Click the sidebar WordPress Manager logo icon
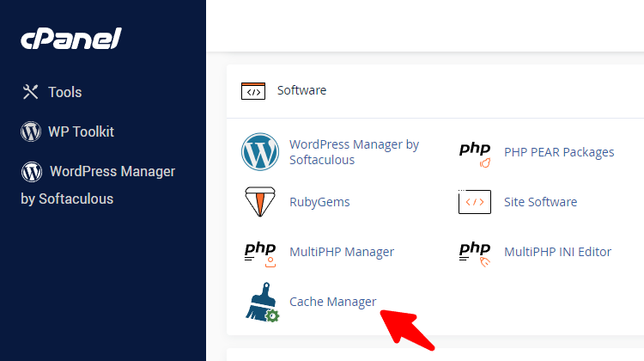The image size is (644, 361). click(x=32, y=171)
